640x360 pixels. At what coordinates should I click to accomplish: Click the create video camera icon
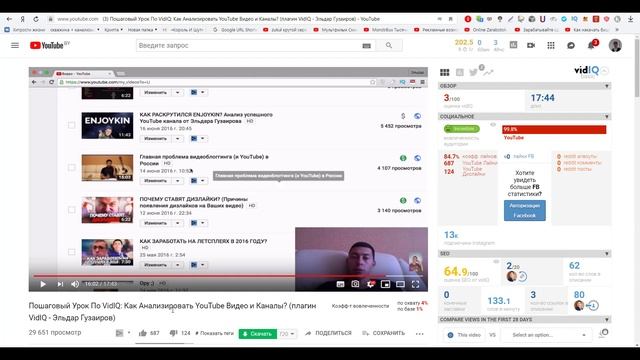click(531, 45)
